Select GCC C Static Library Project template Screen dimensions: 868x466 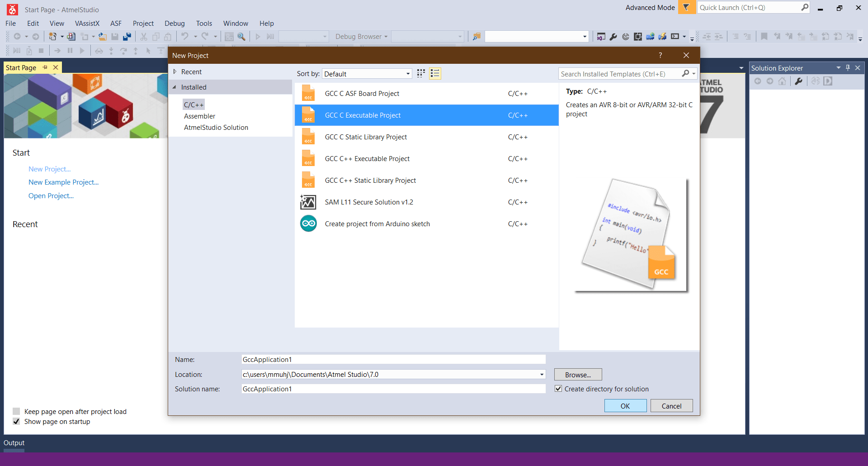(x=426, y=137)
